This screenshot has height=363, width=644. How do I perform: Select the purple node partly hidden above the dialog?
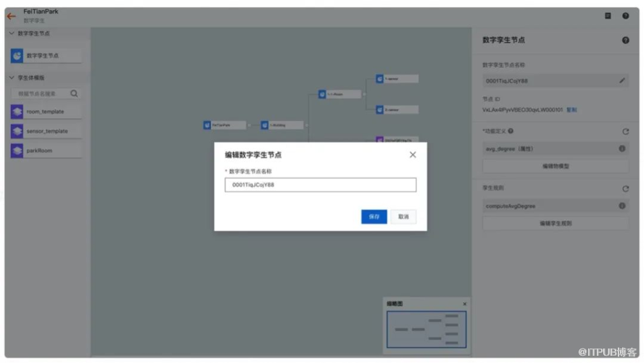(x=397, y=139)
